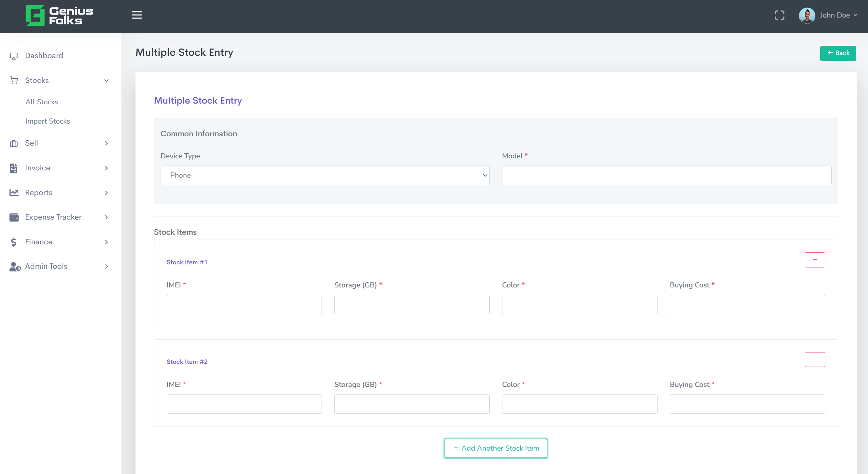Toggle the sidebar with the hamburger icon
Image resolution: width=868 pixels, height=474 pixels.
point(137,15)
